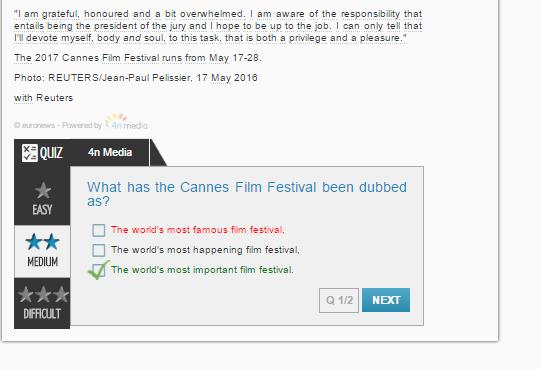Click the three gray Difficult stars
The height and width of the screenshot is (369, 541).
pyautogui.click(x=43, y=294)
